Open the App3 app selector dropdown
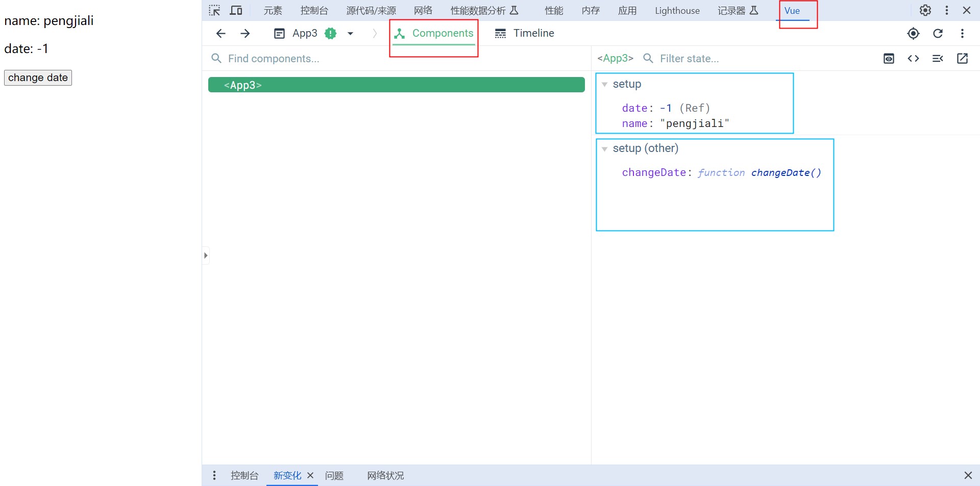The height and width of the screenshot is (486, 980). 350,34
